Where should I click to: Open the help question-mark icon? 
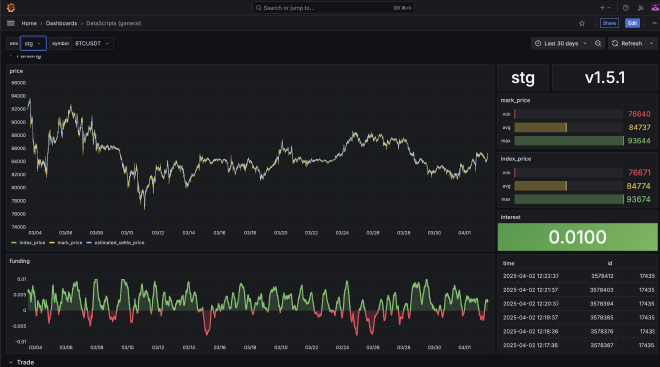pyautogui.click(x=626, y=8)
